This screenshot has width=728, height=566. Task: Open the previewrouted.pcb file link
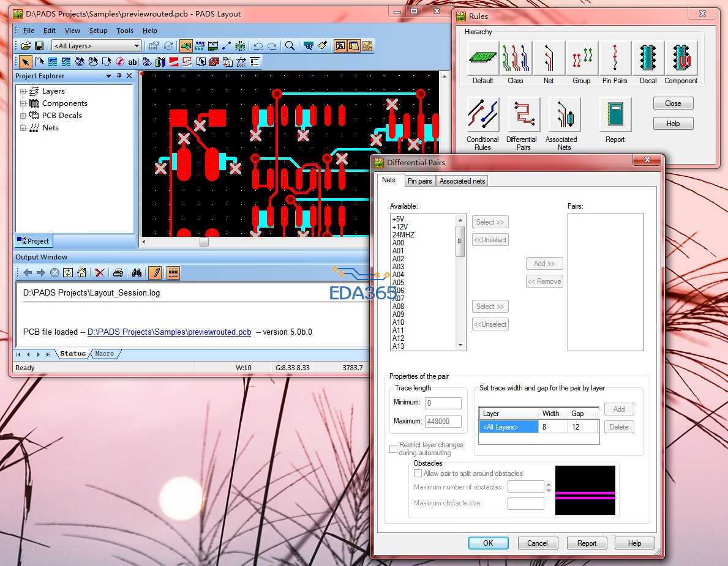[169, 332]
